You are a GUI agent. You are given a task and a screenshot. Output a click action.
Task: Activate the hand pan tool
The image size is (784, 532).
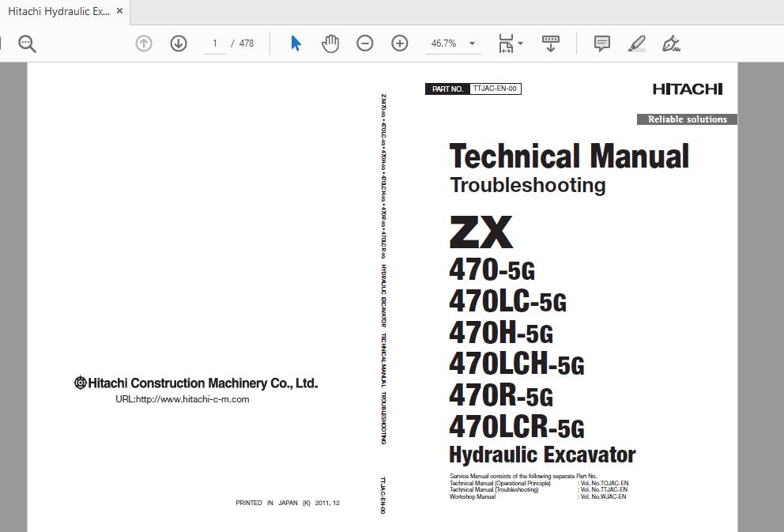pos(330,43)
